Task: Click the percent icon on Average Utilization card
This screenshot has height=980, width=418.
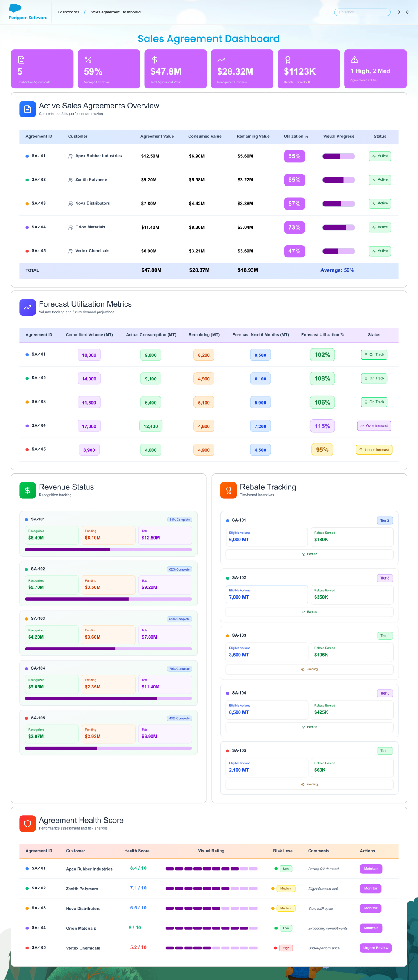Action: [x=88, y=60]
